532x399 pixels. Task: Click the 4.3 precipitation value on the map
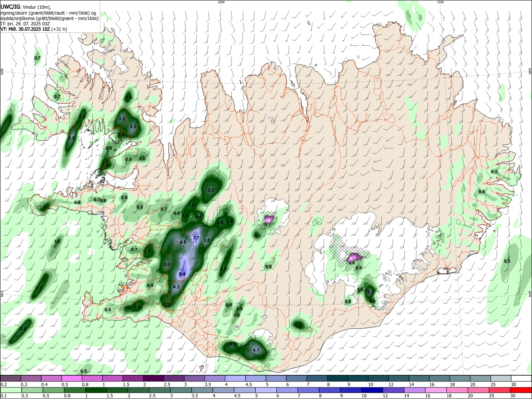tap(176, 287)
